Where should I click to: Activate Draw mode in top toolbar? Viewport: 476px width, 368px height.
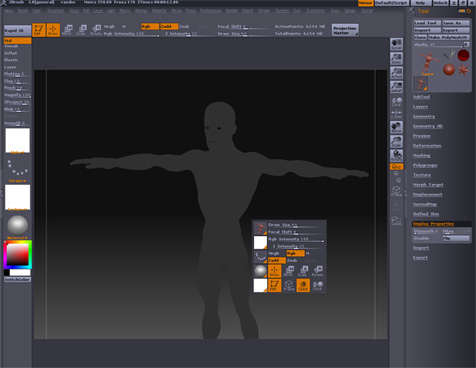[x=53, y=30]
